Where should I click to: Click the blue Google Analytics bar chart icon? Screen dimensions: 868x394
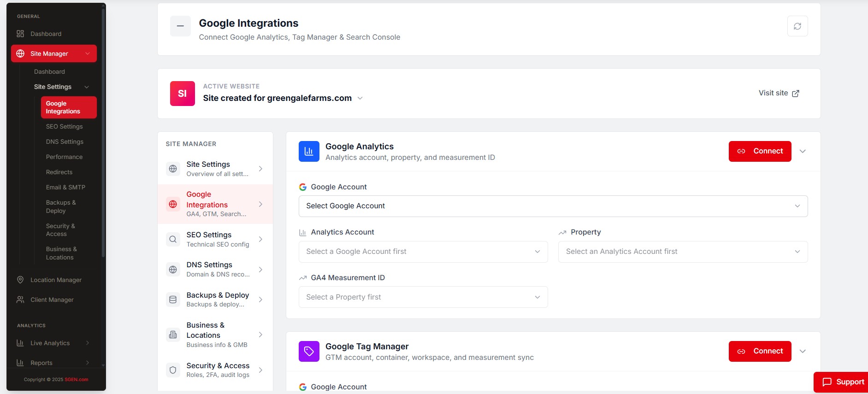309,151
